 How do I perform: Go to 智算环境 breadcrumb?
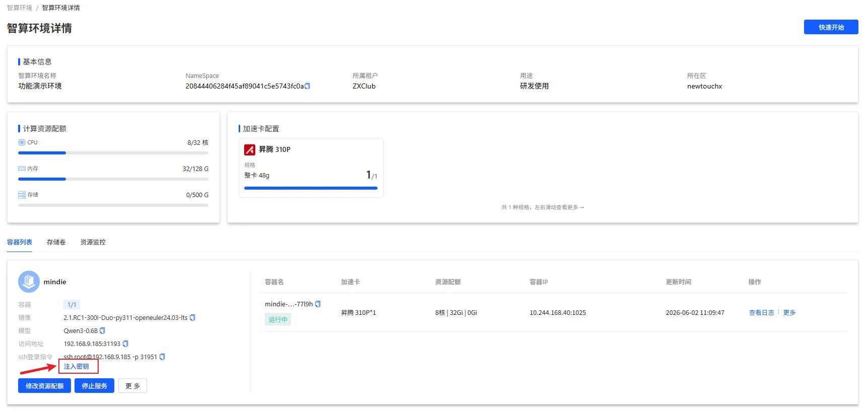point(20,8)
